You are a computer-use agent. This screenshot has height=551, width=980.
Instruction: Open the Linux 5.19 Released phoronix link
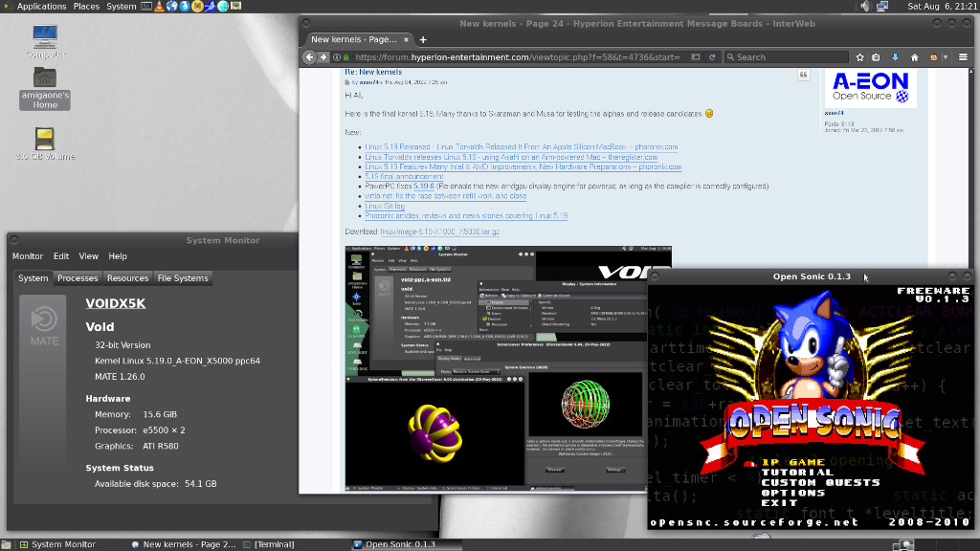(x=522, y=147)
